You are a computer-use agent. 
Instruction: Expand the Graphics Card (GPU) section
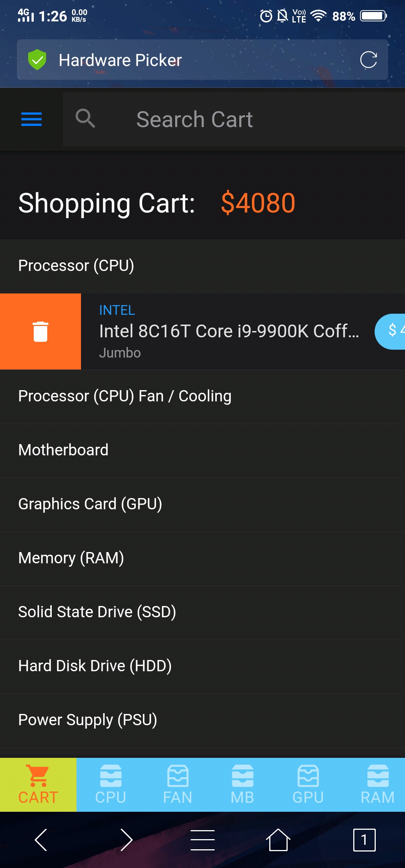pyautogui.click(x=202, y=504)
